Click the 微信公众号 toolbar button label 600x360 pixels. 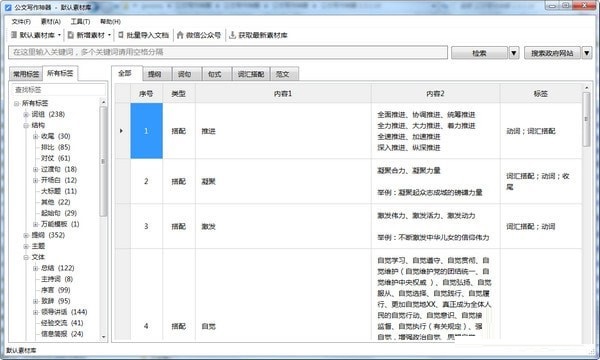[203, 35]
